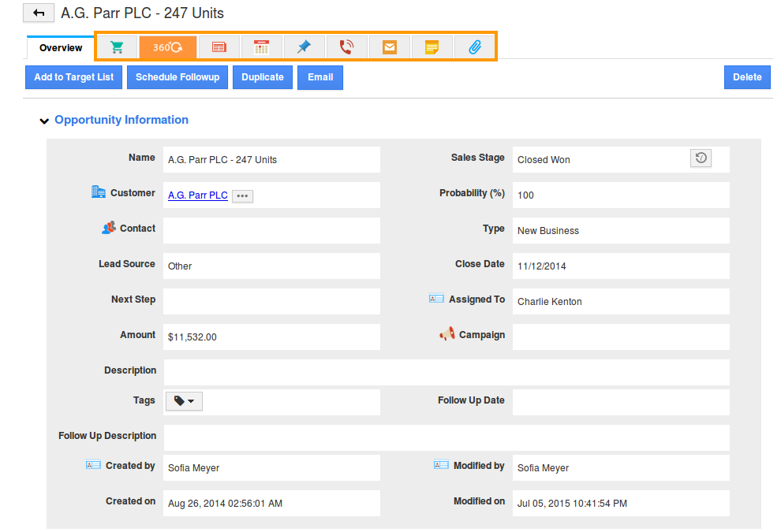Switch to the Overview tab
This screenshot has width=781, height=532.
61,48
